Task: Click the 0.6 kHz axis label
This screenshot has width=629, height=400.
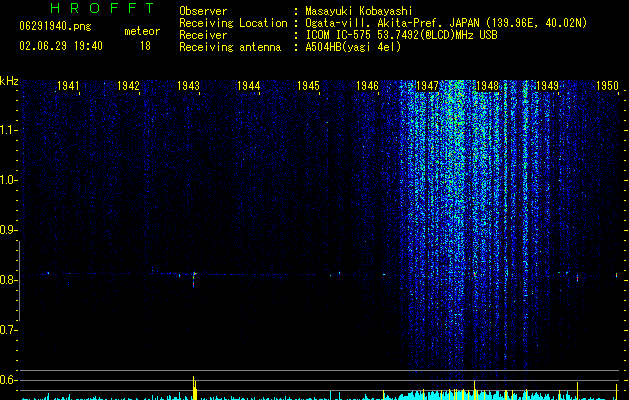Action: point(8,380)
